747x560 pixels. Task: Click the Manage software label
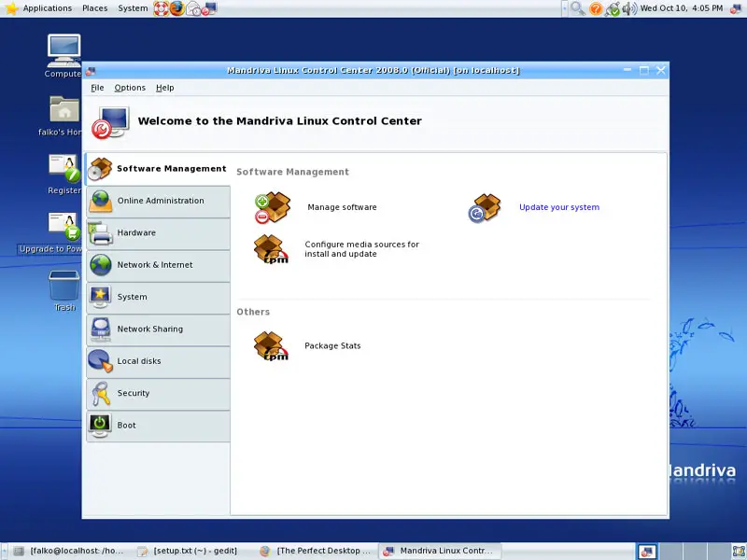pos(342,207)
